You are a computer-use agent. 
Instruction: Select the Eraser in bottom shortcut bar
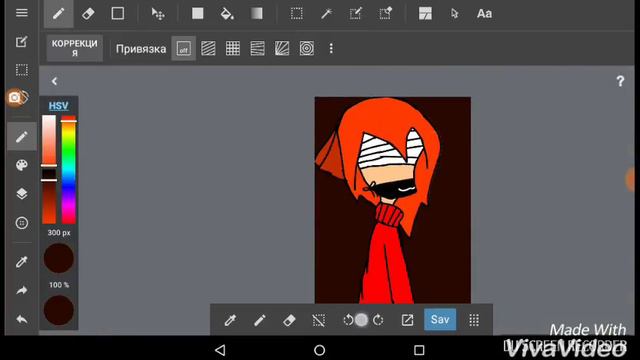[x=289, y=320]
